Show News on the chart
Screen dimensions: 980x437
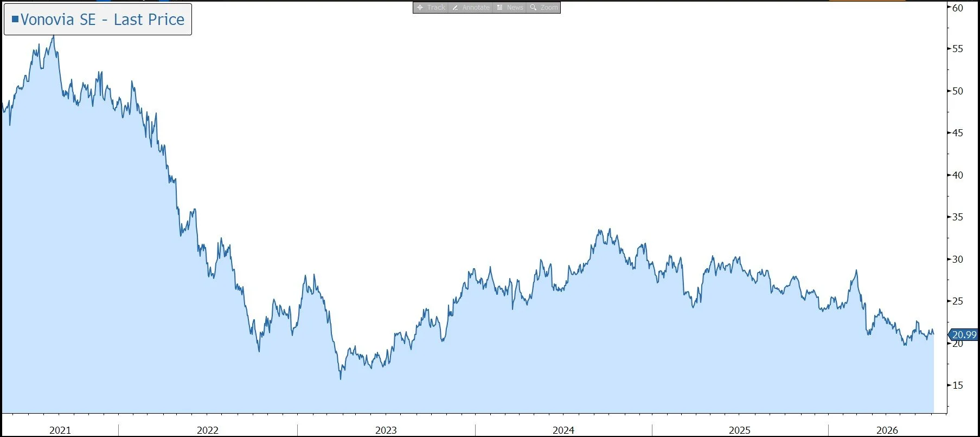510,8
